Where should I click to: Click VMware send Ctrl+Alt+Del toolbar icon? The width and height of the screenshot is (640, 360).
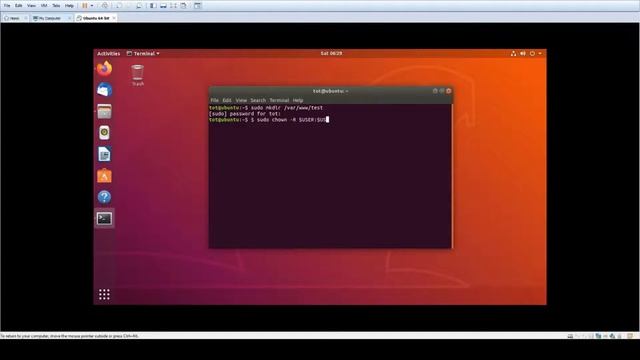pos(105,6)
